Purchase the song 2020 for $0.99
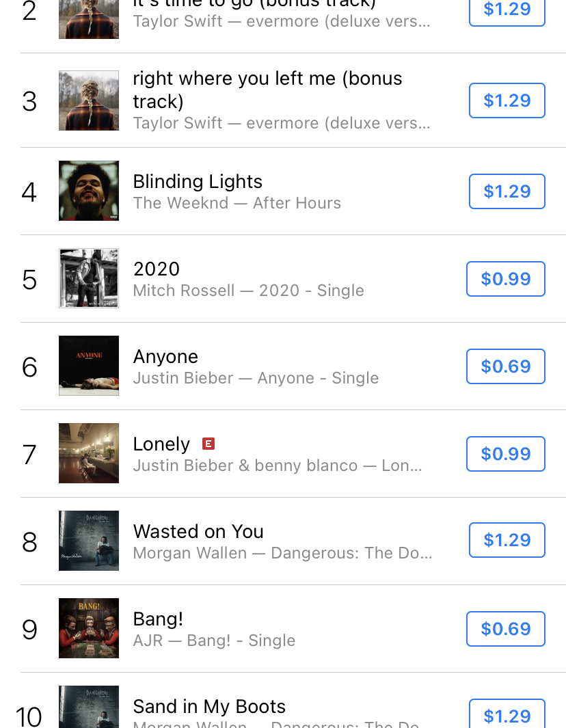This screenshot has height=728, width=566. (x=505, y=279)
